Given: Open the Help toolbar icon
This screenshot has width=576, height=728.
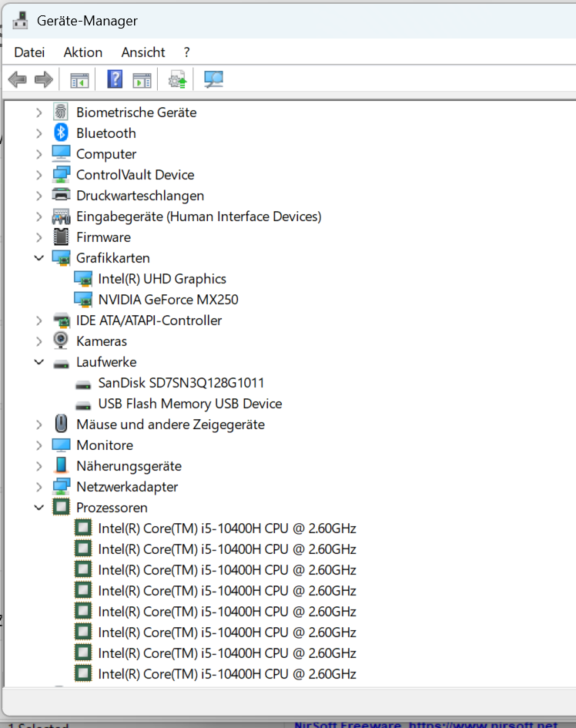Looking at the screenshot, I should (x=115, y=79).
